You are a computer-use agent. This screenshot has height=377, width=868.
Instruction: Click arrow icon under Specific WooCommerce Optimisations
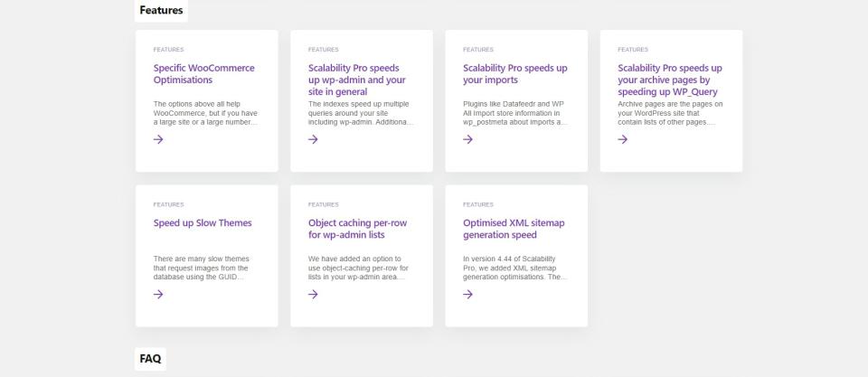158,139
